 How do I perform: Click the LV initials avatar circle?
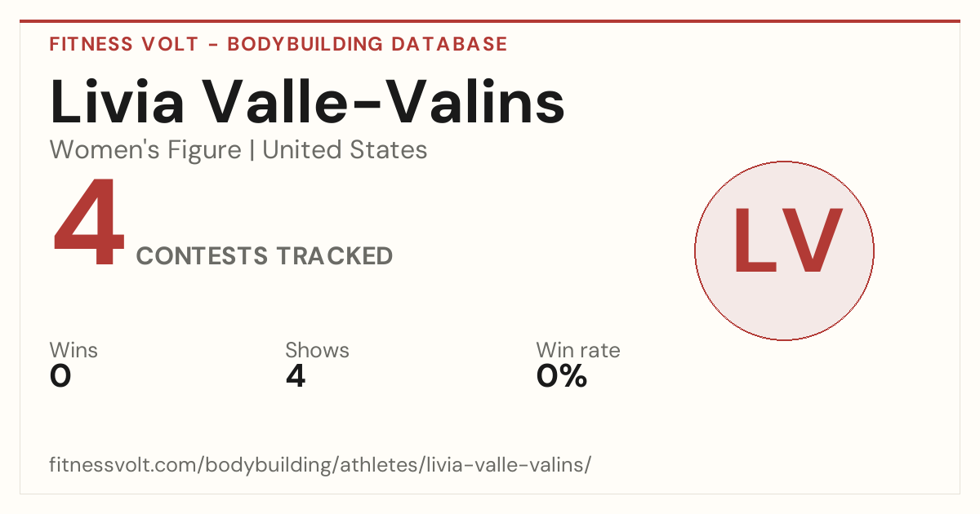(x=784, y=250)
